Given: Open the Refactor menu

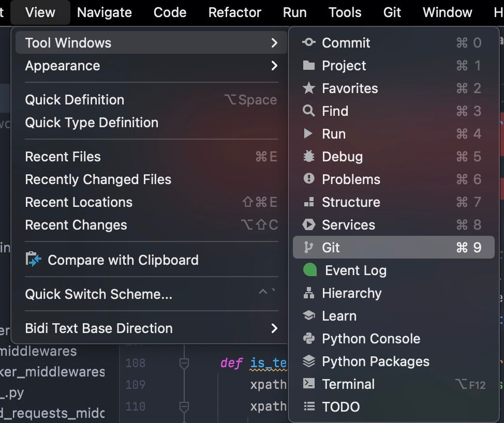Looking at the screenshot, I should (x=234, y=12).
